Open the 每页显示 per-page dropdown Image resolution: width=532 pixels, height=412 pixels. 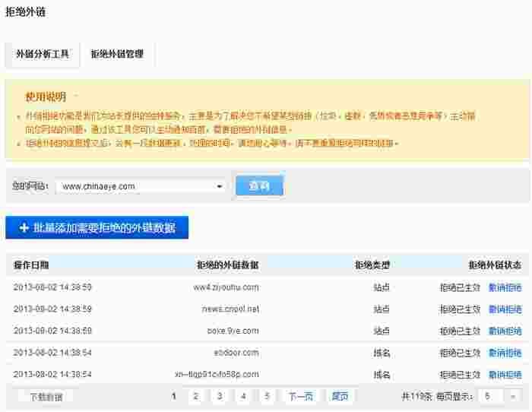pyautogui.click(x=500, y=396)
